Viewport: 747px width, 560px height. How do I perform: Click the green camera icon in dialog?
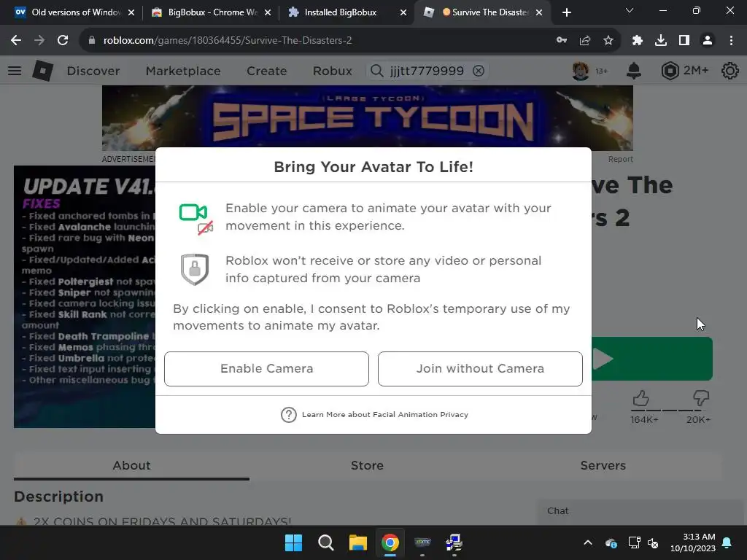coord(193,212)
